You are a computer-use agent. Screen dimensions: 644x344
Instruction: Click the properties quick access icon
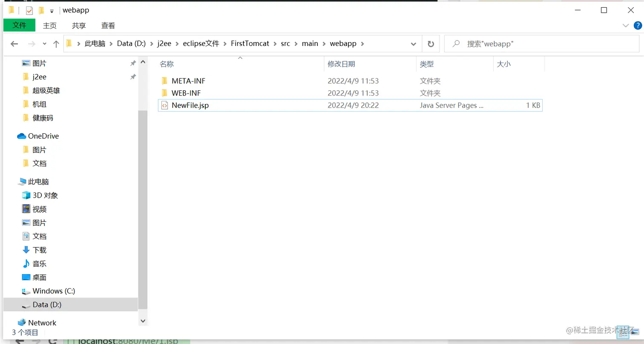[29, 10]
